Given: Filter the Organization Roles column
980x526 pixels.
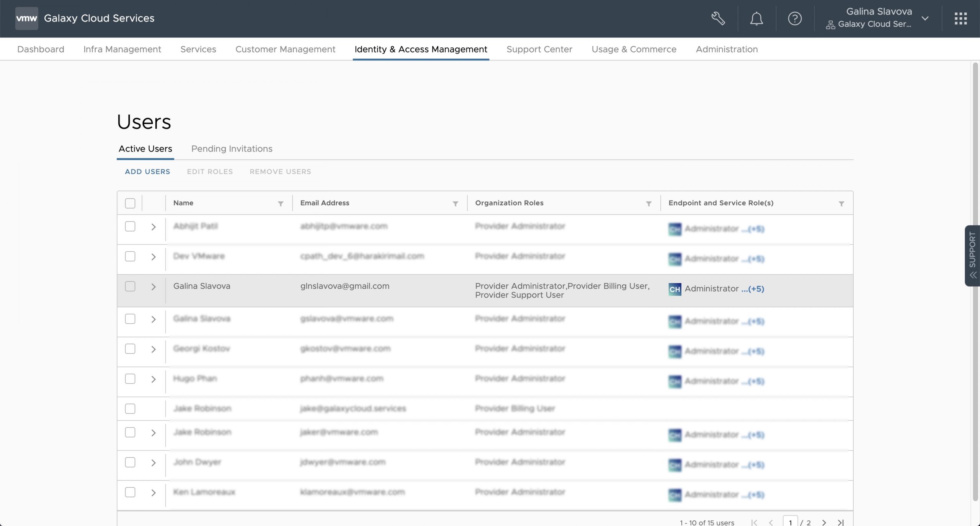Looking at the screenshot, I should [x=648, y=204].
